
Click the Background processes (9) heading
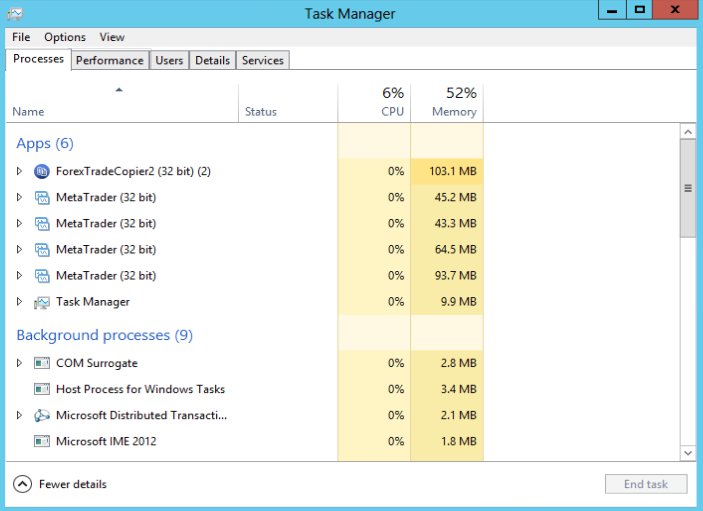[104, 335]
